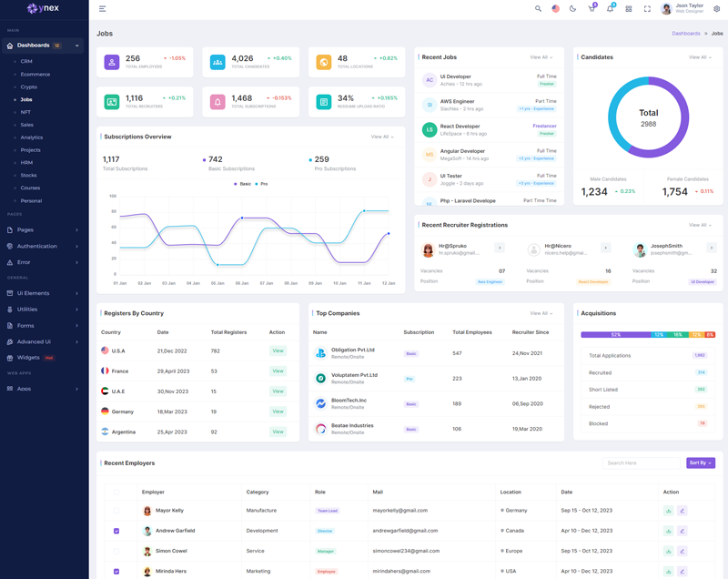Toggle dark mode with the moon icon
The height and width of the screenshot is (579, 728).
(573, 9)
